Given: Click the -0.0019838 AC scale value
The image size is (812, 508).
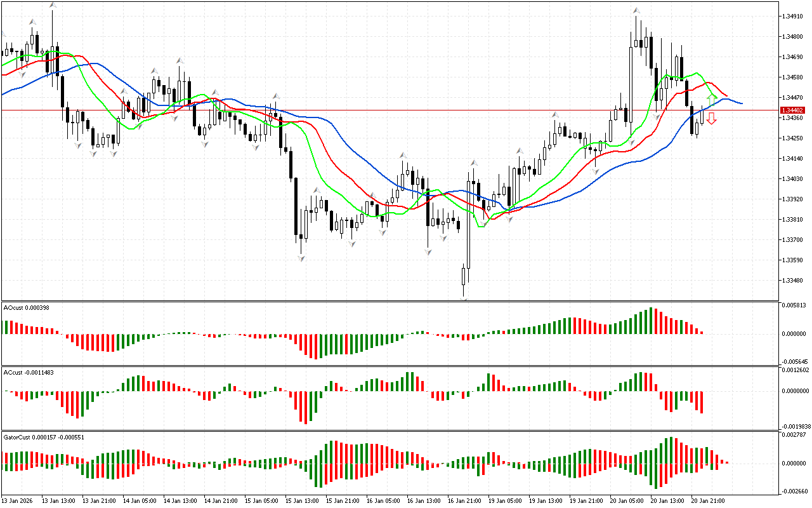Looking at the screenshot, I should [795, 427].
